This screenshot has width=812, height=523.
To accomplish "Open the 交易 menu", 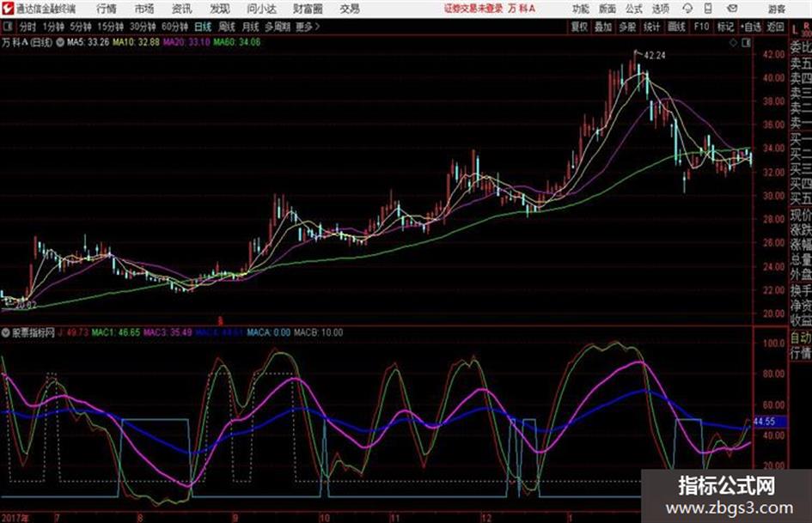I will click(350, 9).
